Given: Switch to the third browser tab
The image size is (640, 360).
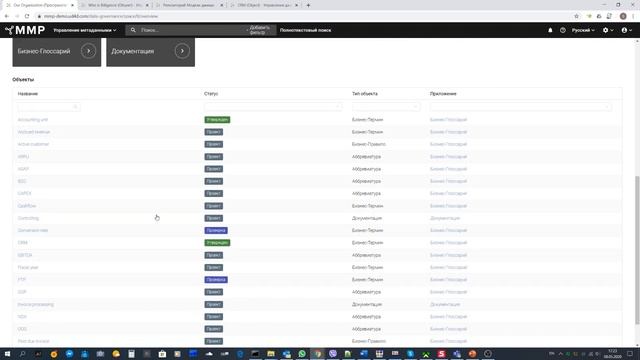Looking at the screenshot, I should (x=189, y=5).
